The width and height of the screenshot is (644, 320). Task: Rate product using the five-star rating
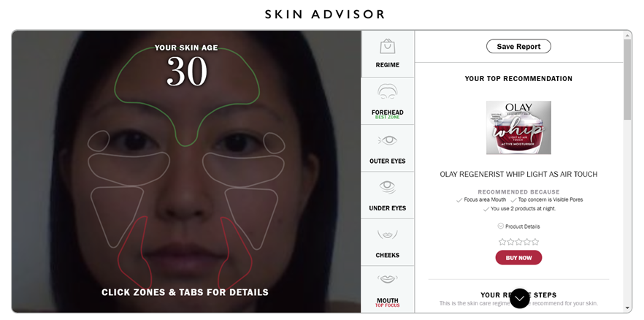click(x=518, y=242)
